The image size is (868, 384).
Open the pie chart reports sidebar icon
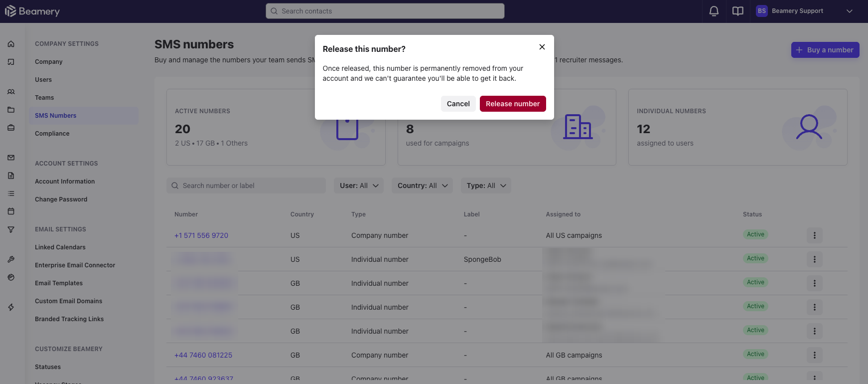tap(11, 277)
